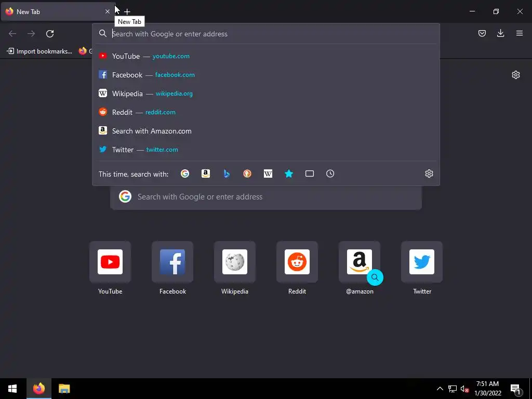
Task: Open the Windows Start menu
Action: pos(12,389)
